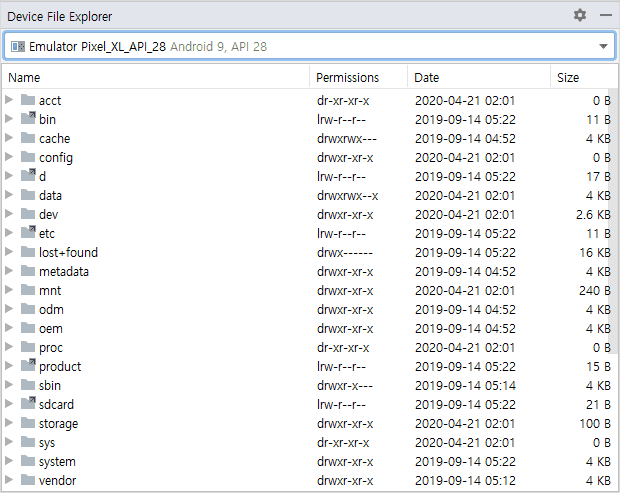Click the lost+found permissions drwx------

pos(344,253)
